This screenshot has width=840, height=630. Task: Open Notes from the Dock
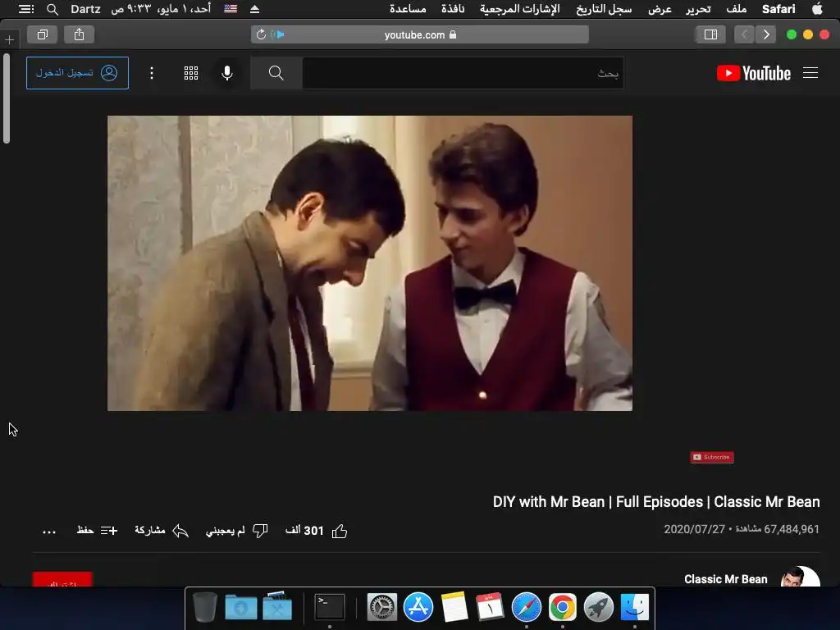pos(454,607)
